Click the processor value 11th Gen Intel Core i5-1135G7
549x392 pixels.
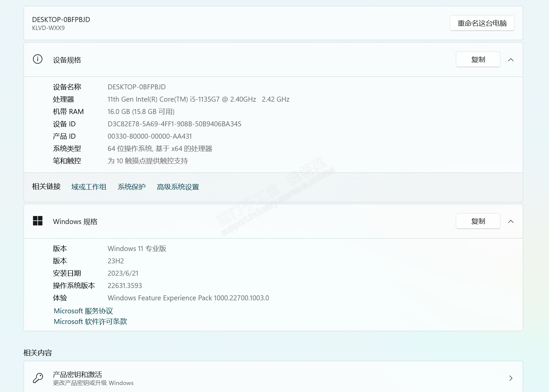[198, 99]
